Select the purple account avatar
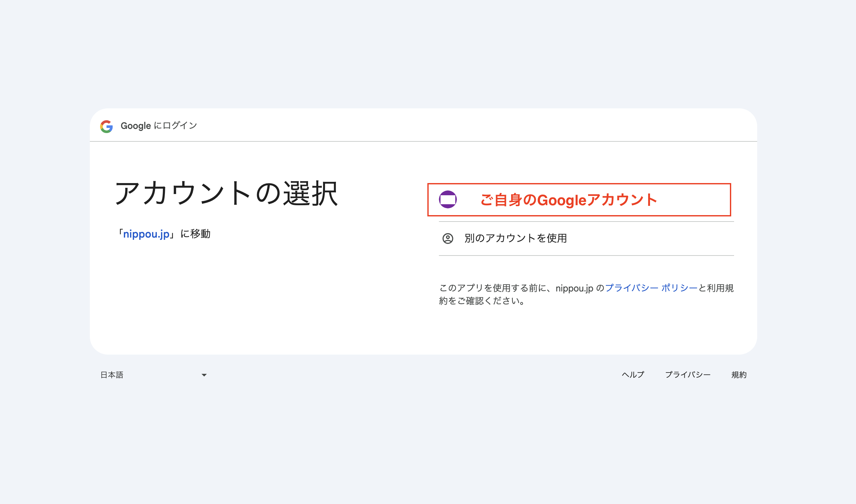Image resolution: width=856 pixels, height=504 pixels. click(448, 199)
